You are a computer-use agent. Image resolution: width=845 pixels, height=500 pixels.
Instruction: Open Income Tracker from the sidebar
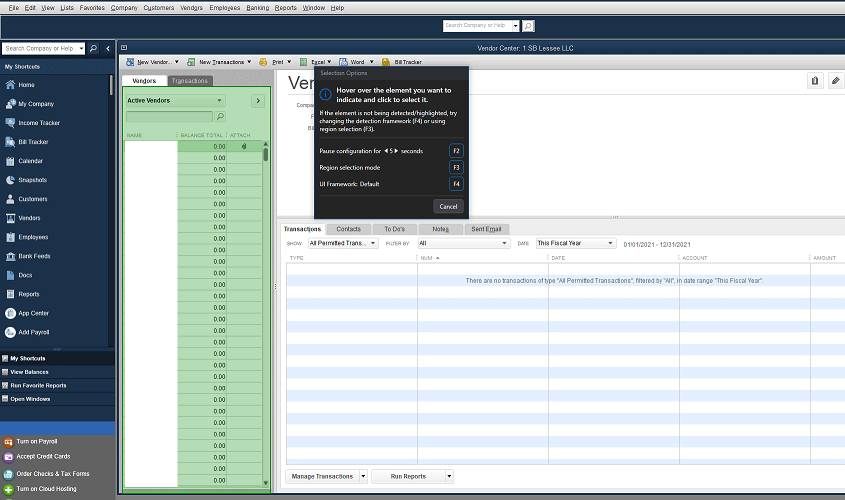(x=39, y=123)
